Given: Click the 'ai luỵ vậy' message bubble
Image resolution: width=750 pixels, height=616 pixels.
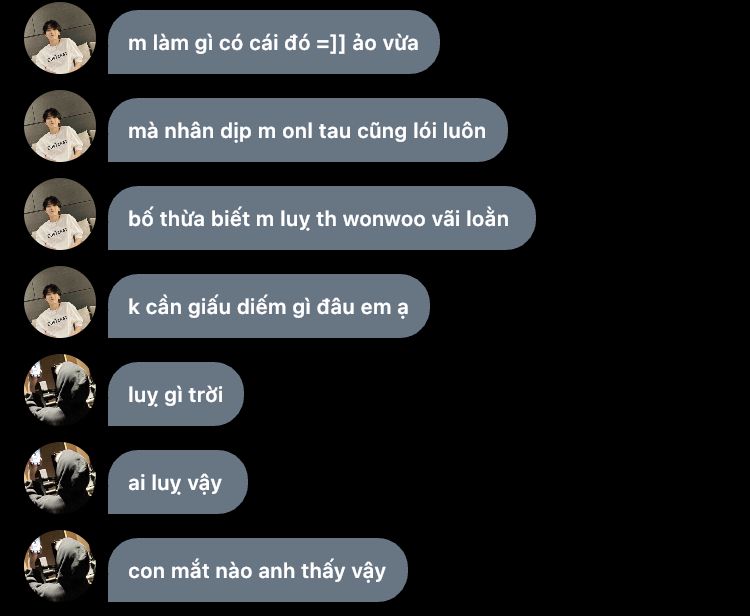Looking at the screenshot, I should click(178, 482).
